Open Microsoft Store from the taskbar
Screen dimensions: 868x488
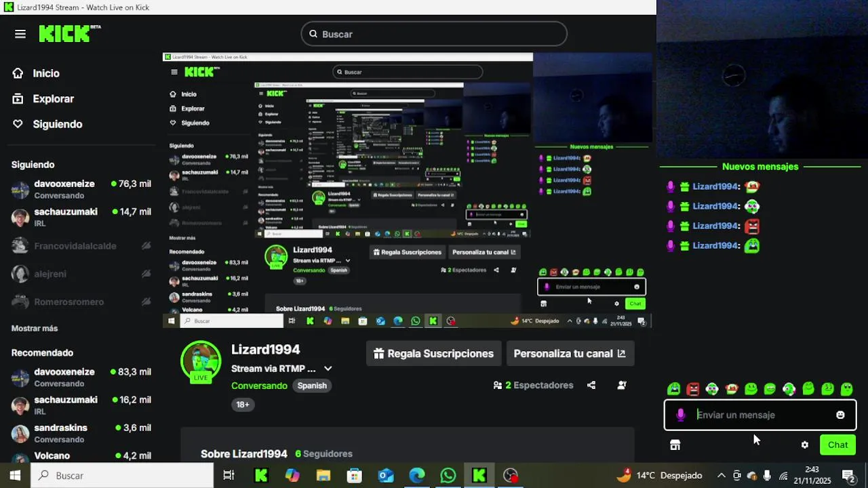click(355, 476)
